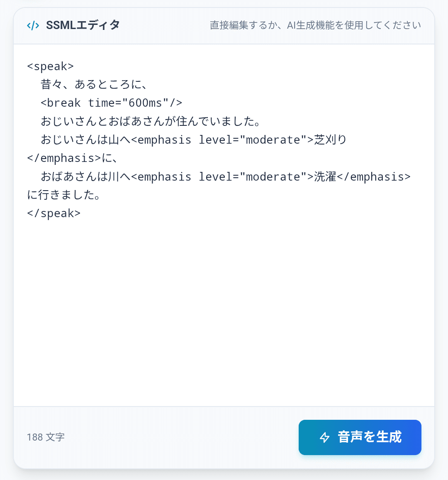Click the opening <speak> tag
Image resolution: width=448 pixels, height=480 pixels.
coord(50,66)
